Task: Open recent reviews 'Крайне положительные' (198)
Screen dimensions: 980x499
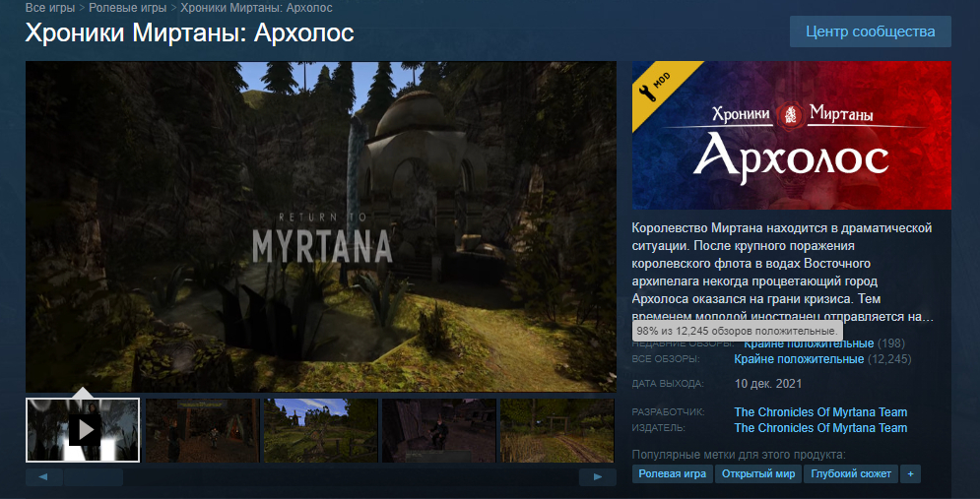Action: [x=808, y=343]
